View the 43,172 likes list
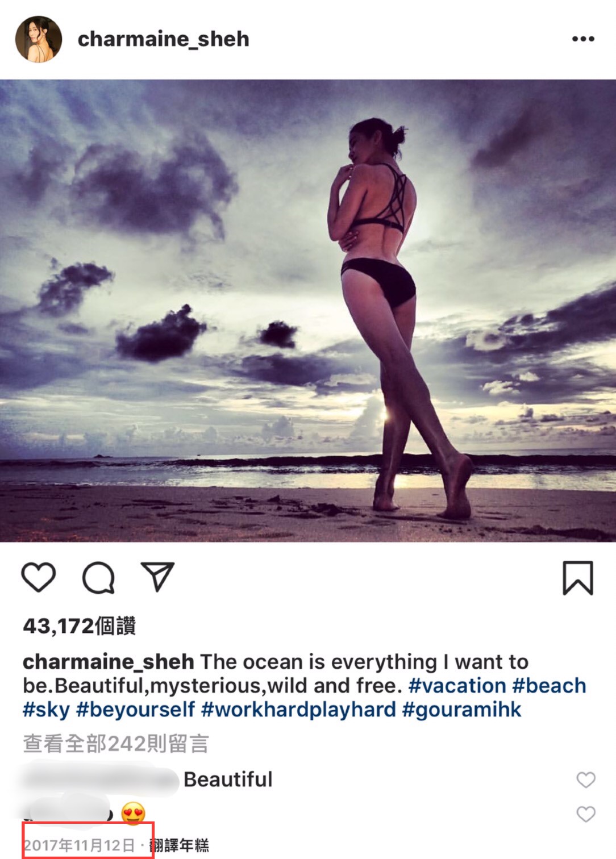 pyautogui.click(x=80, y=626)
